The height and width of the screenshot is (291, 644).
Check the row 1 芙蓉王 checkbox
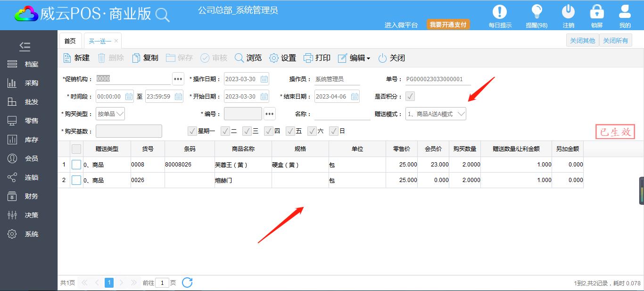click(76, 165)
